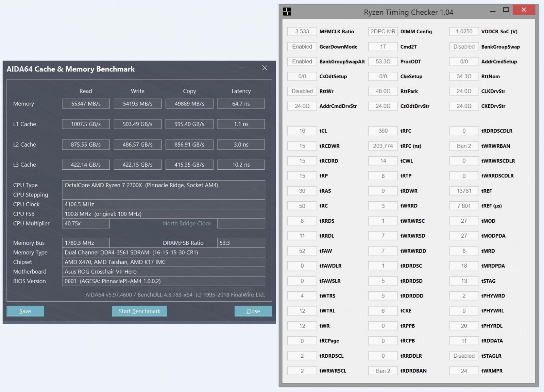Click the ProcODT value 53.3Ω

pyautogui.click(x=383, y=61)
